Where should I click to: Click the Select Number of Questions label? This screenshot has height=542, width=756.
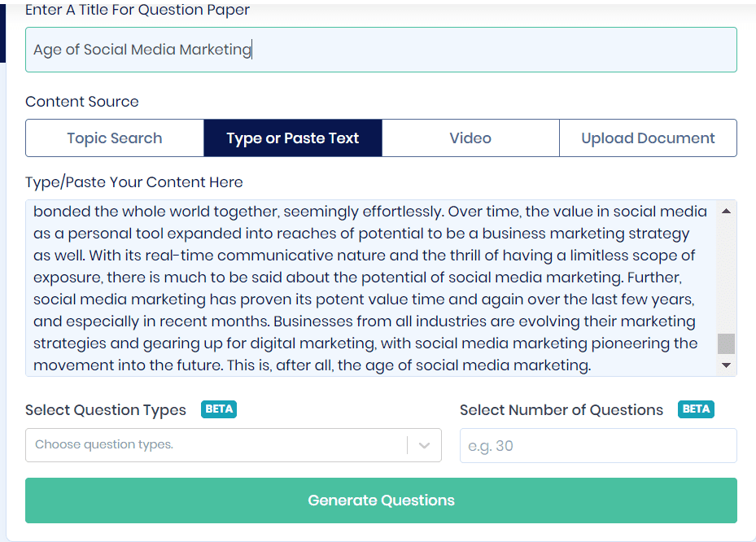point(562,410)
